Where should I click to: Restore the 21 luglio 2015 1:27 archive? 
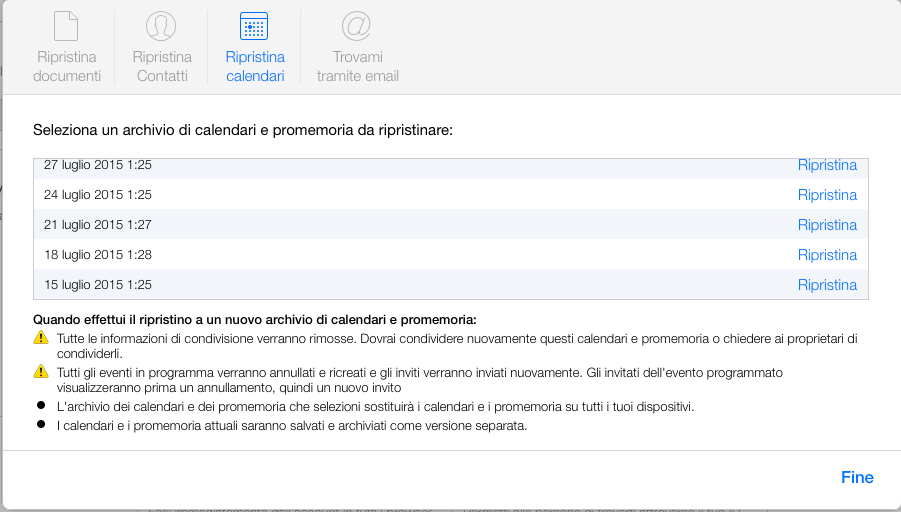coord(827,224)
